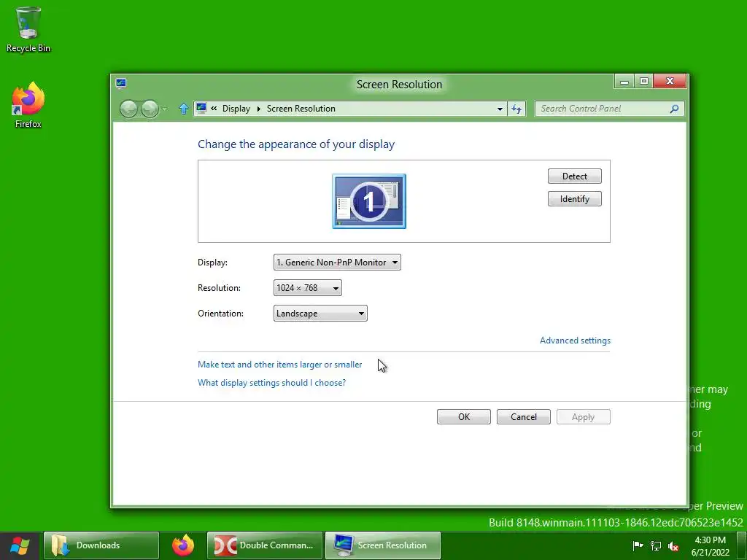Open the Orientation Landscape dropdown
The height and width of the screenshot is (560, 747).
[320, 314]
